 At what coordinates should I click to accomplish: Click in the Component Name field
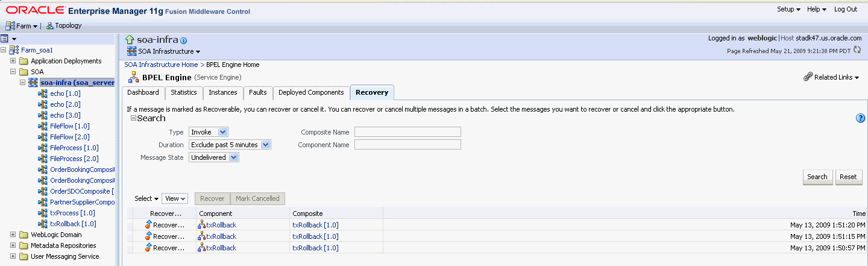coord(407,145)
